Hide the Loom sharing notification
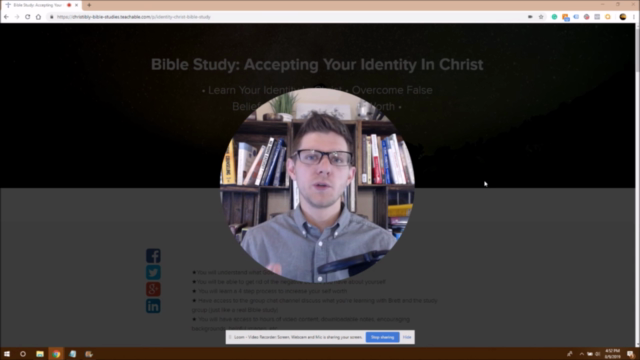Image resolution: width=640 pixels, height=360 pixels. point(407,337)
